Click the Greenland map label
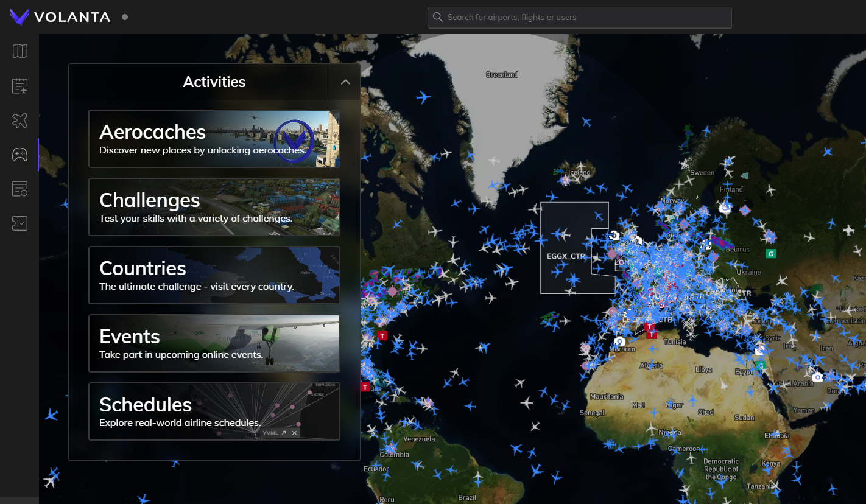Screen dimensions: 866x504 502,75
